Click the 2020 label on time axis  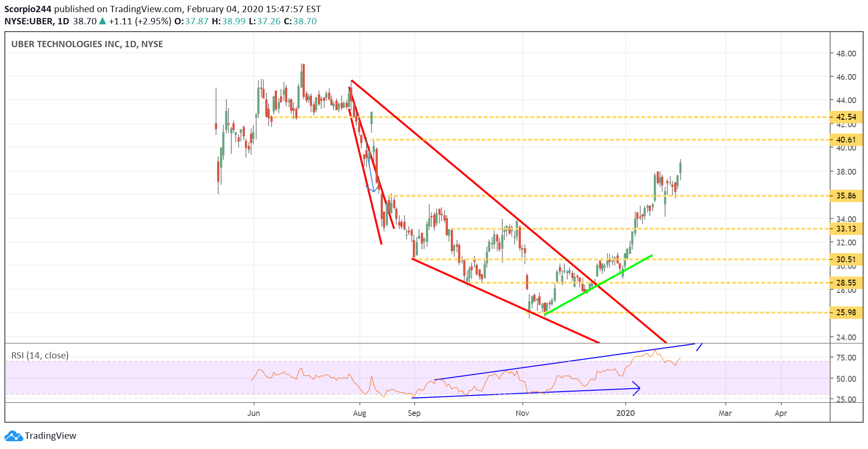[626, 413]
